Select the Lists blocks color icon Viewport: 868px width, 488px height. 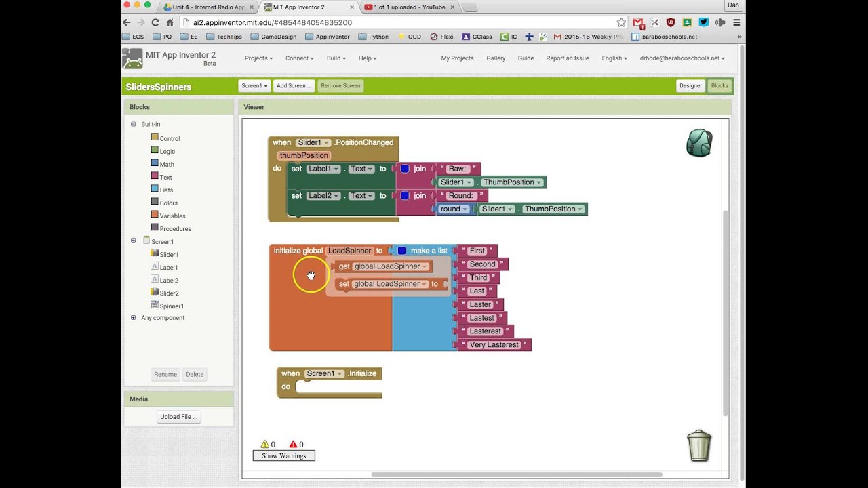(155, 189)
